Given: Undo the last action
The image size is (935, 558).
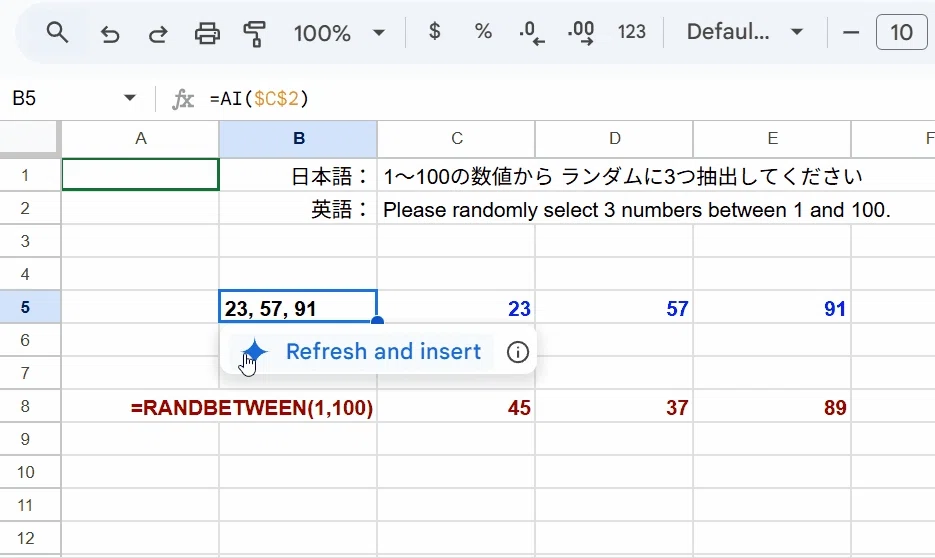Looking at the screenshot, I should 110,33.
